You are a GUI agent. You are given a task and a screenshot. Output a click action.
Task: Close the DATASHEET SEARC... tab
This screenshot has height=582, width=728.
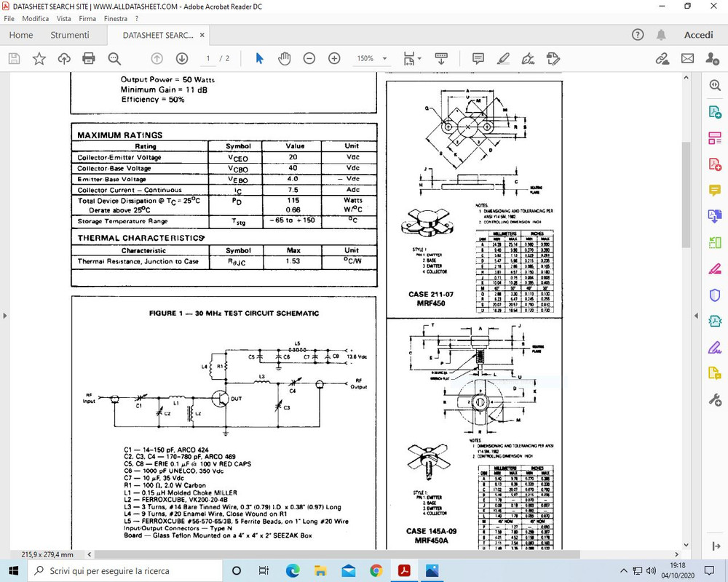[202, 35]
